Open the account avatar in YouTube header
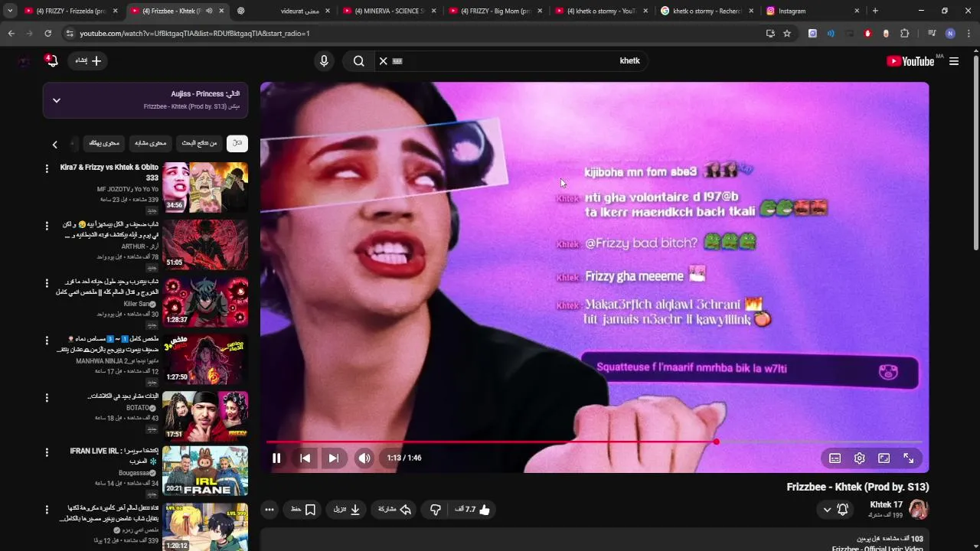The width and height of the screenshot is (980, 551). 24,61
